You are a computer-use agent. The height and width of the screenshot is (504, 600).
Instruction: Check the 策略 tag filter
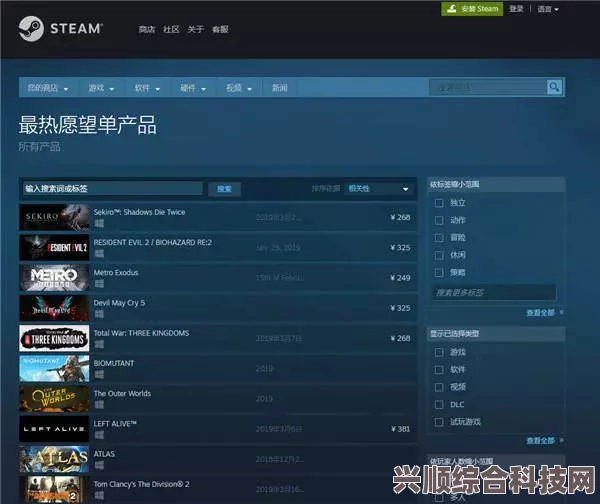(439, 272)
